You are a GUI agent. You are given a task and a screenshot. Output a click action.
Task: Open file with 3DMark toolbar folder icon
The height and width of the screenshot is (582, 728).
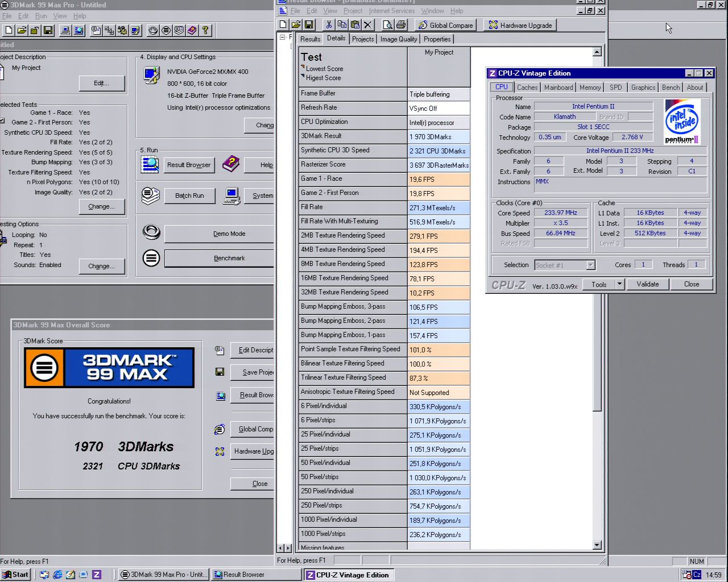tap(22, 30)
